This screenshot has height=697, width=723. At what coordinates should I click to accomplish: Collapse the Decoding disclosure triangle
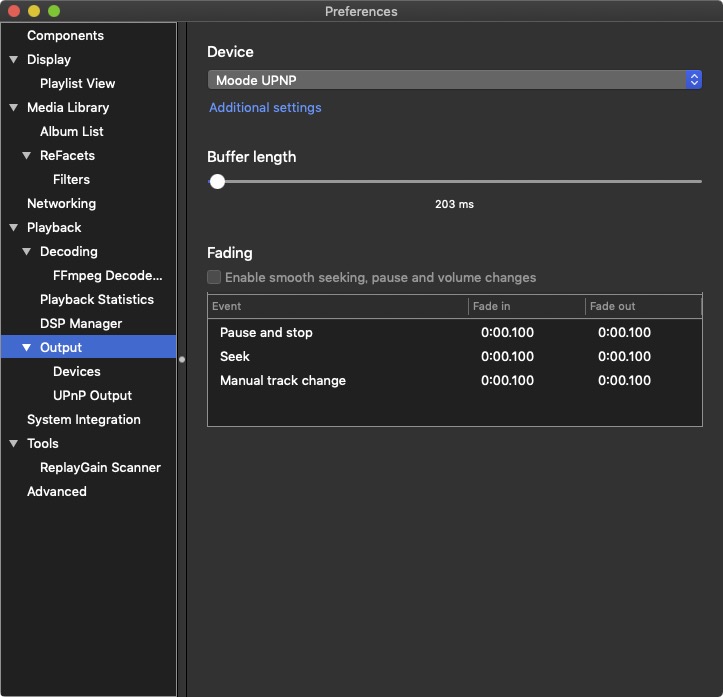coord(27,252)
